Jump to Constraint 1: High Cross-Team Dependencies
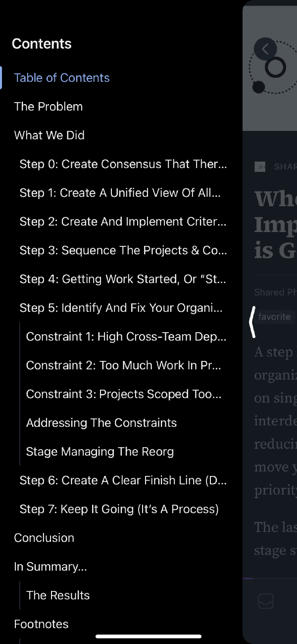This screenshot has height=644, width=297. (126, 337)
